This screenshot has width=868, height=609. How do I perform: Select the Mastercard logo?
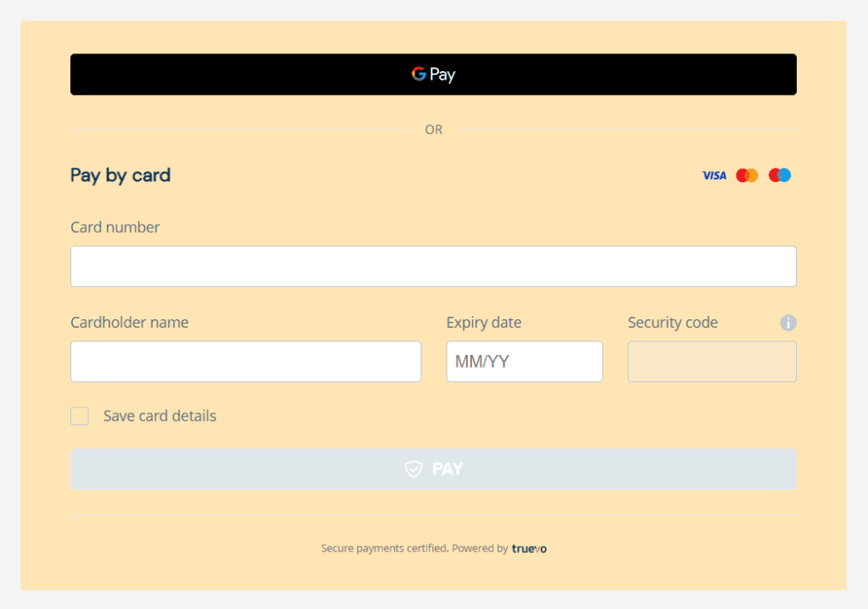747,174
